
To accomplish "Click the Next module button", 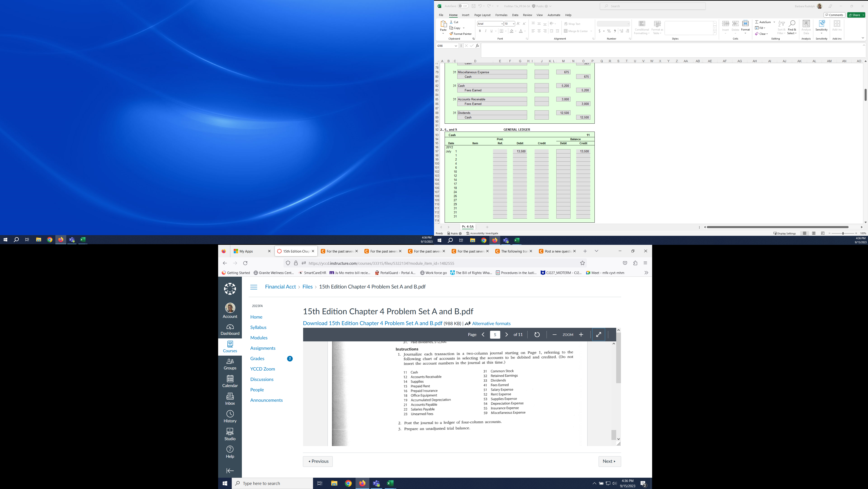I will 609,461.
